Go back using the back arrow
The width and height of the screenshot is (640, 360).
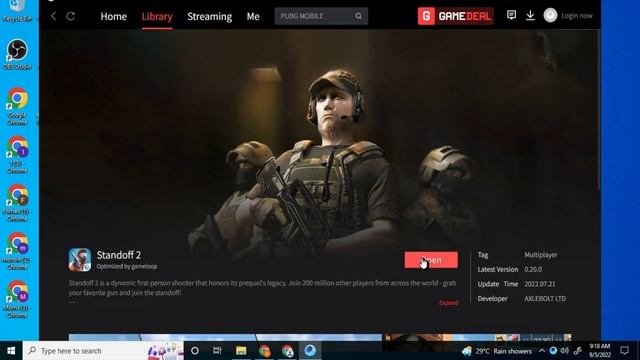pyautogui.click(x=53, y=16)
